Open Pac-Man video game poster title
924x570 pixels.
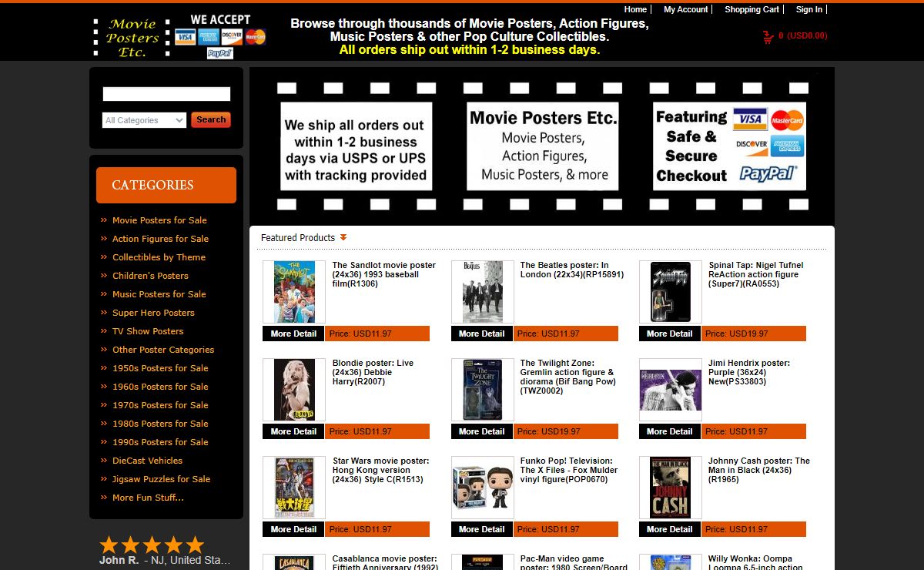coord(574,563)
